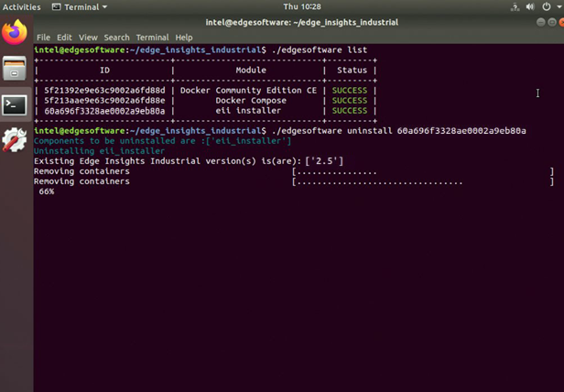Open Firefox from the dock
The image size is (564, 392).
(x=15, y=32)
